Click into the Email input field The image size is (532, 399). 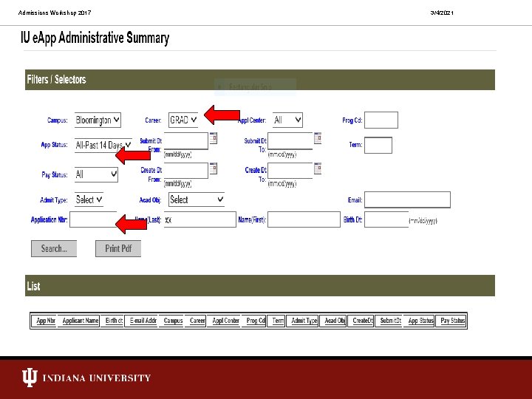407,199
